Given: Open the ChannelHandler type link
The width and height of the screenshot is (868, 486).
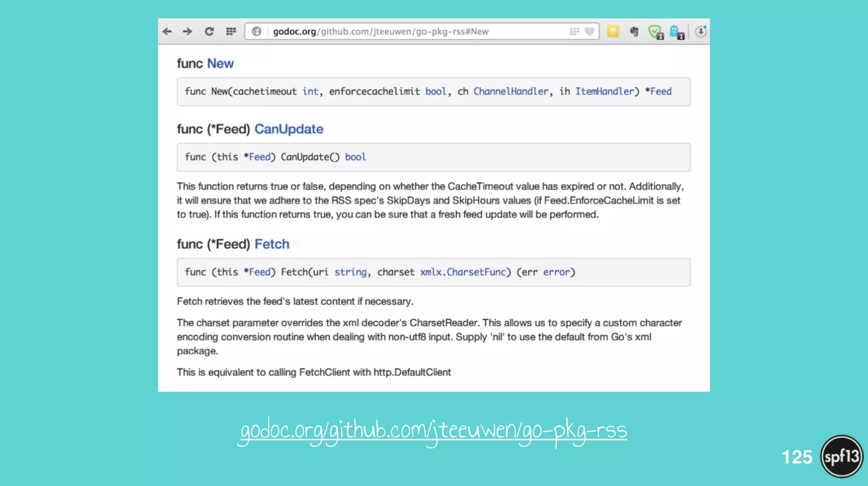Looking at the screenshot, I should [x=511, y=92].
